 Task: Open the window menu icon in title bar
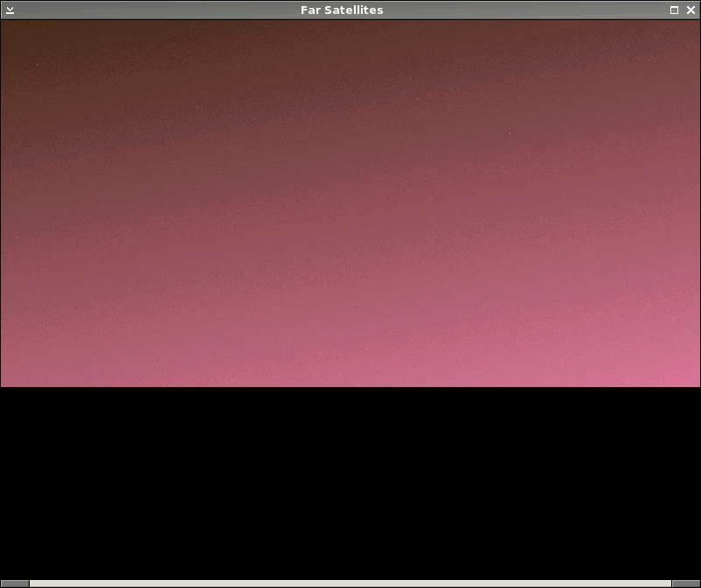[x=10, y=10]
